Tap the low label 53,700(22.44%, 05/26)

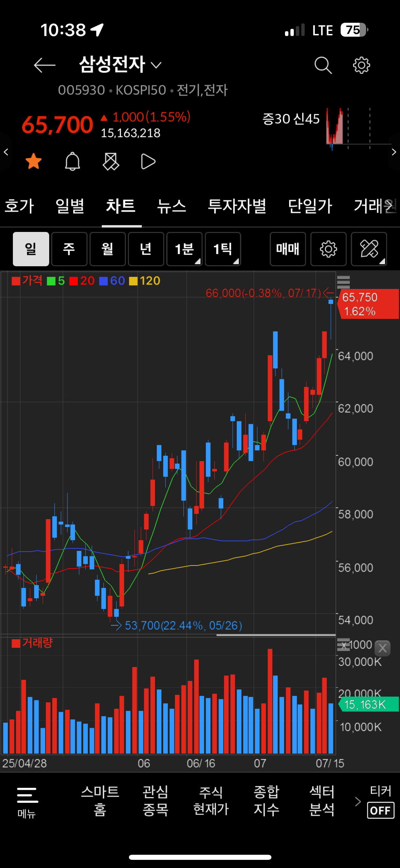[x=184, y=625]
